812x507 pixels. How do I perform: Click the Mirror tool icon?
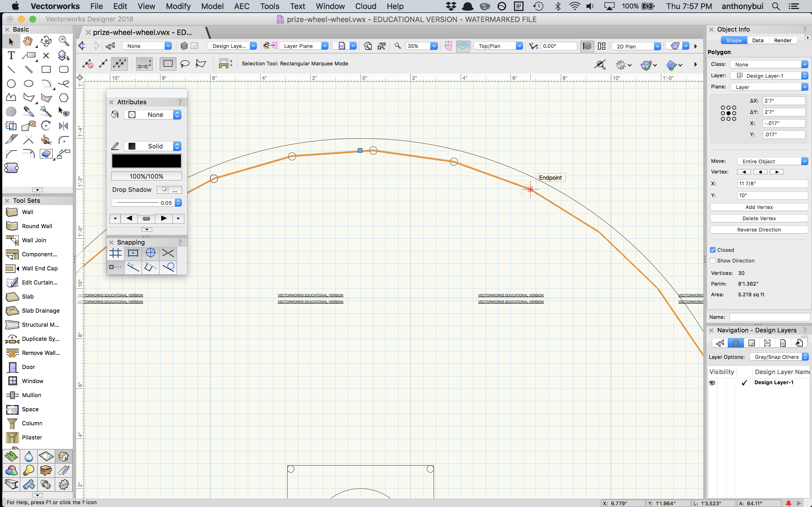[x=63, y=126]
